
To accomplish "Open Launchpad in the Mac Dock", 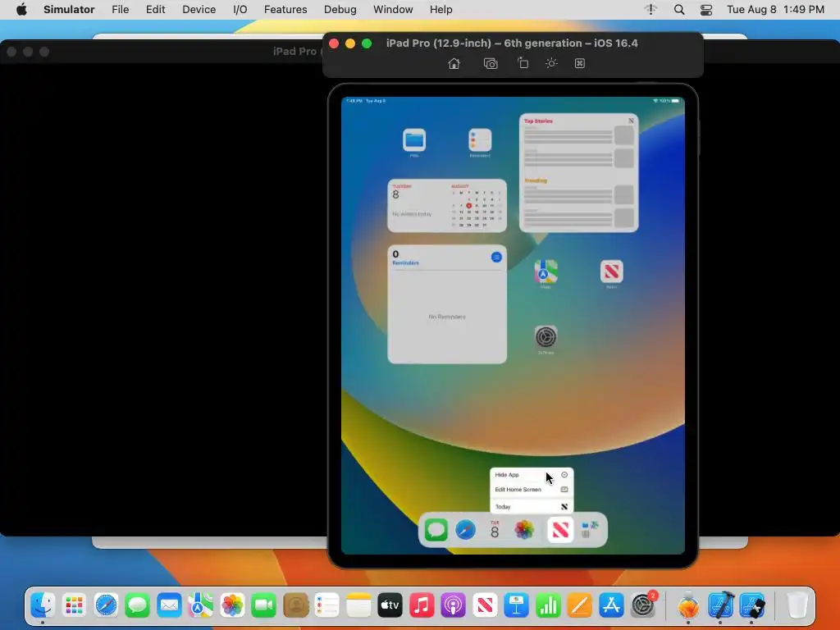I will tap(74, 605).
